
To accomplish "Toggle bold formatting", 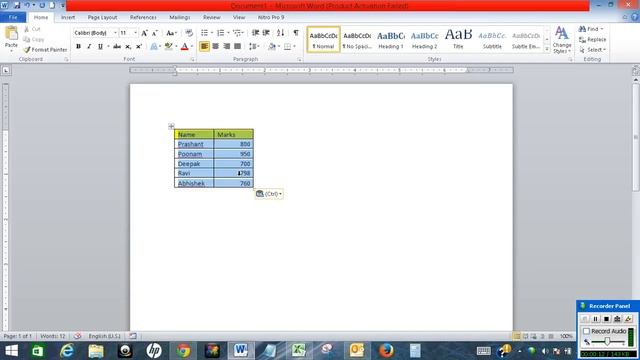I will [x=78, y=47].
